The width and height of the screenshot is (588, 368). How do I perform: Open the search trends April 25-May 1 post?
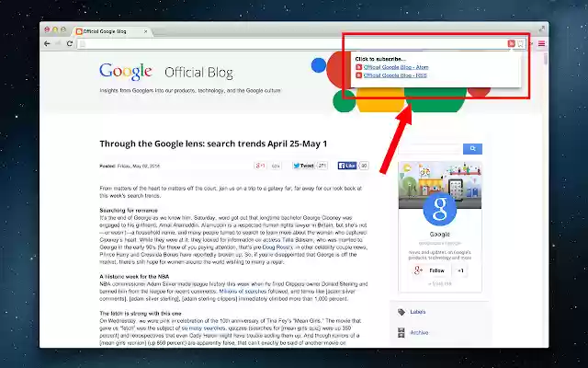[x=213, y=144]
